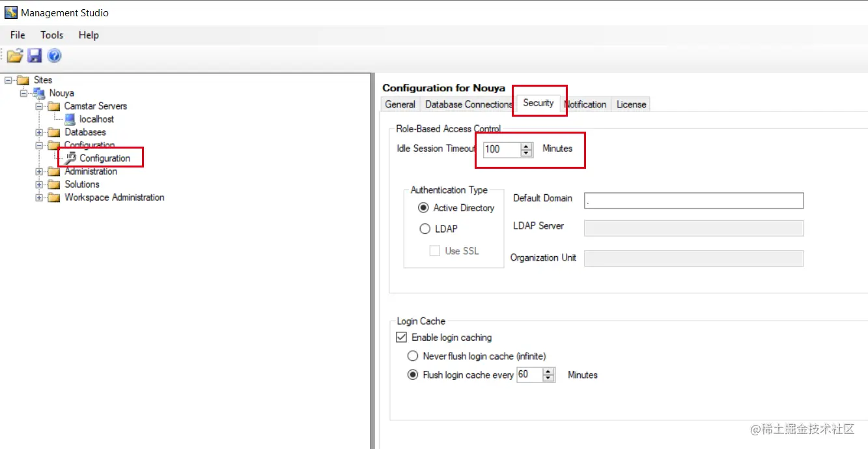
Task: Click the Databases folder icon
Action: (x=54, y=132)
